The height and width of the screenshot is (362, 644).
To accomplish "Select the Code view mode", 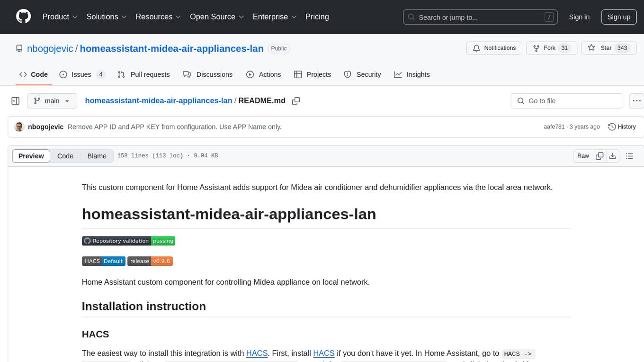I will pyautogui.click(x=65, y=156).
